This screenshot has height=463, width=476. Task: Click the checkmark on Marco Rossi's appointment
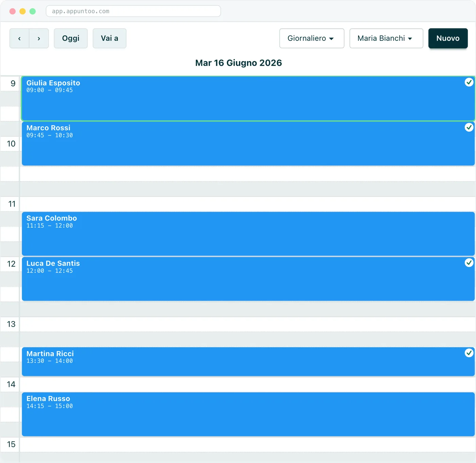(x=469, y=127)
